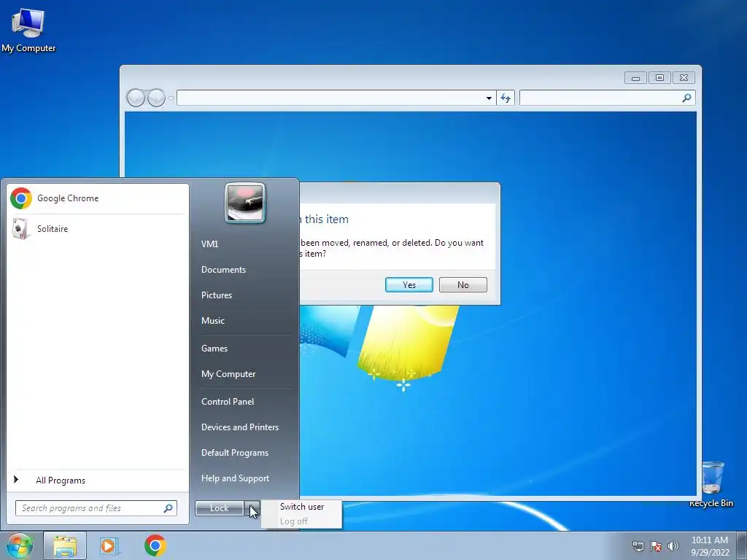Open the My Computer desktop icon
The height and width of the screenshot is (560, 747).
coord(28,29)
